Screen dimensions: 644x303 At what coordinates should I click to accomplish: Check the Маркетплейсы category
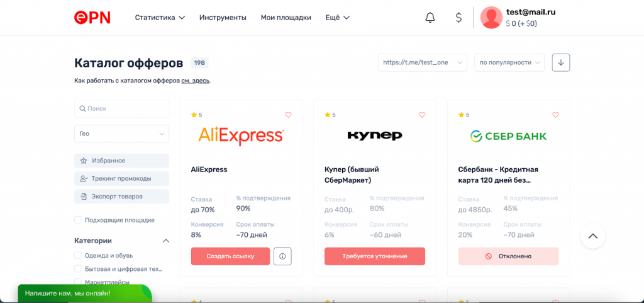pyautogui.click(x=77, y=282)
